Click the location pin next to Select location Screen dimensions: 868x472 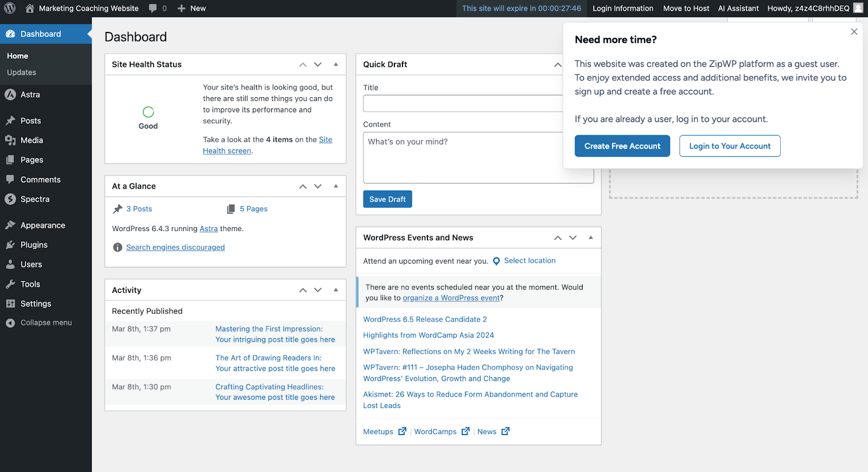click(496, 261)
